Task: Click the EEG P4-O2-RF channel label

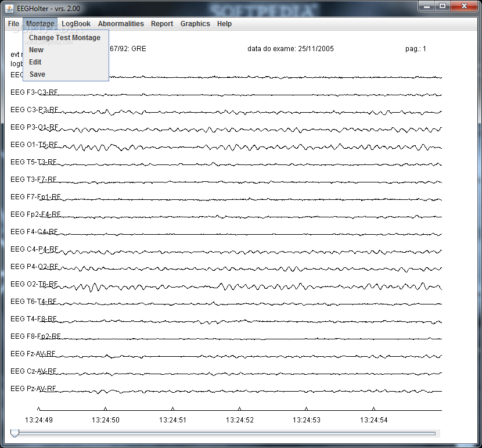Action: (x=34, y=267)
